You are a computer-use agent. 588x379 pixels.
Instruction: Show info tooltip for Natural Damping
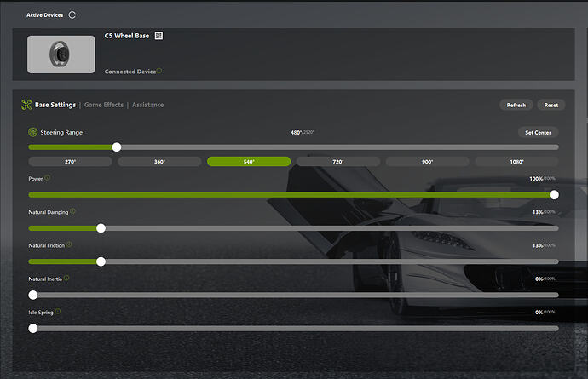pyautogui.click(x=72, y=211)
